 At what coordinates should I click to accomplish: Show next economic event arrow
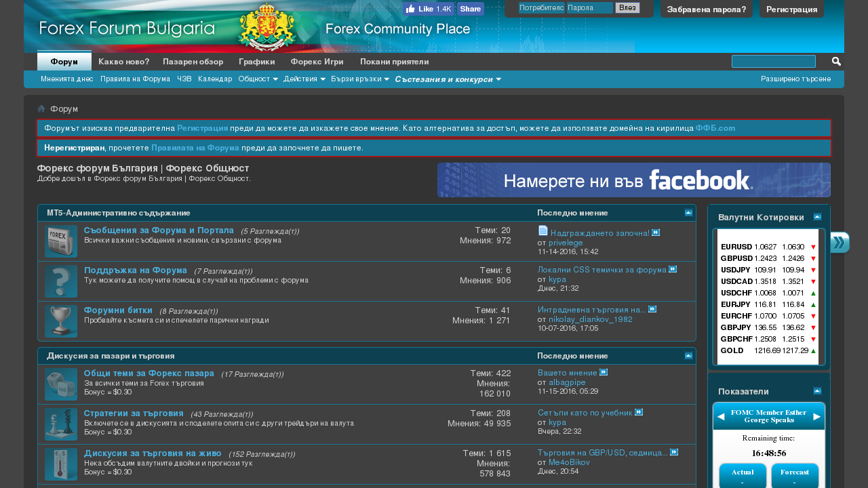coord(817,416)
